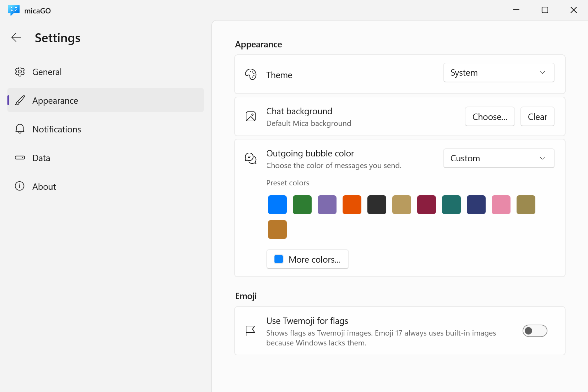Pick the tan sand preset color
588x392 pixels.
click(402, 205)
